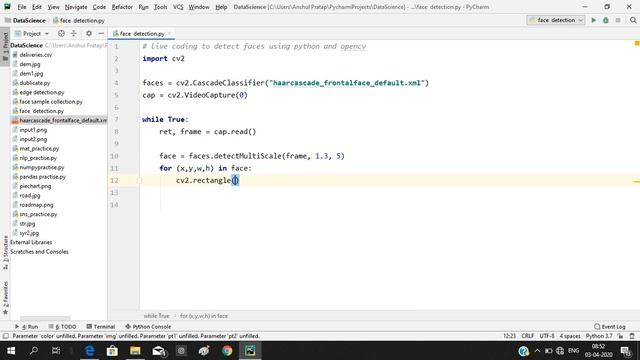Open the File menu

(22, 7)
